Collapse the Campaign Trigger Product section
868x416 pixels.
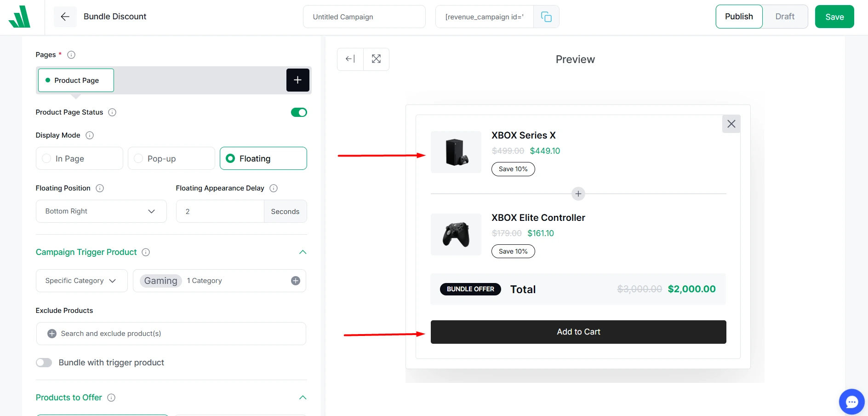point(303,252)
